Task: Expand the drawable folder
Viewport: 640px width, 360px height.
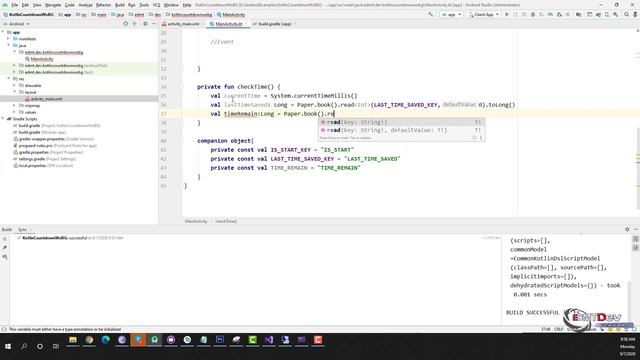Action: point(14,85)
